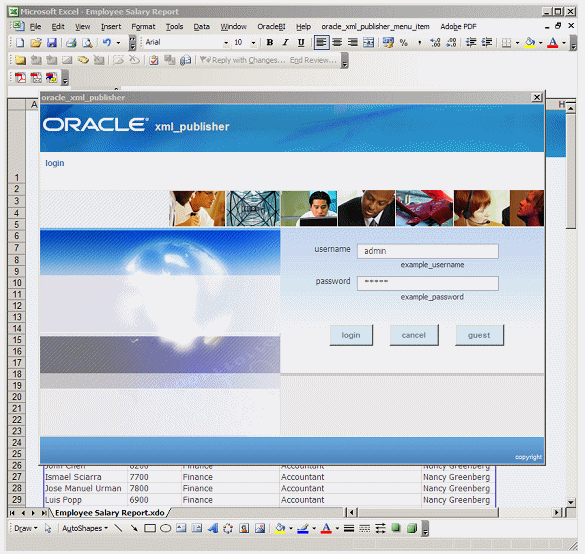This screenshot has width=585, height=554.
Task: Click Font Color A in formatting toolbar
Action: point(553,43)
